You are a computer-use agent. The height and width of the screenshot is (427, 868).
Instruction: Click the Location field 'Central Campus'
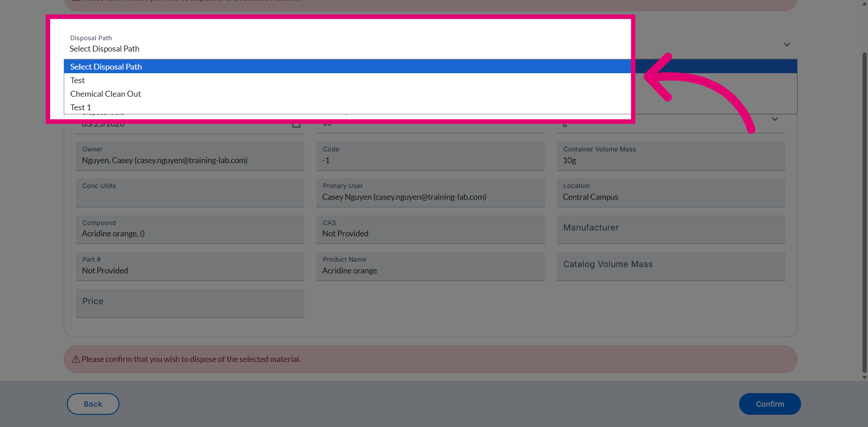point(671,193)
